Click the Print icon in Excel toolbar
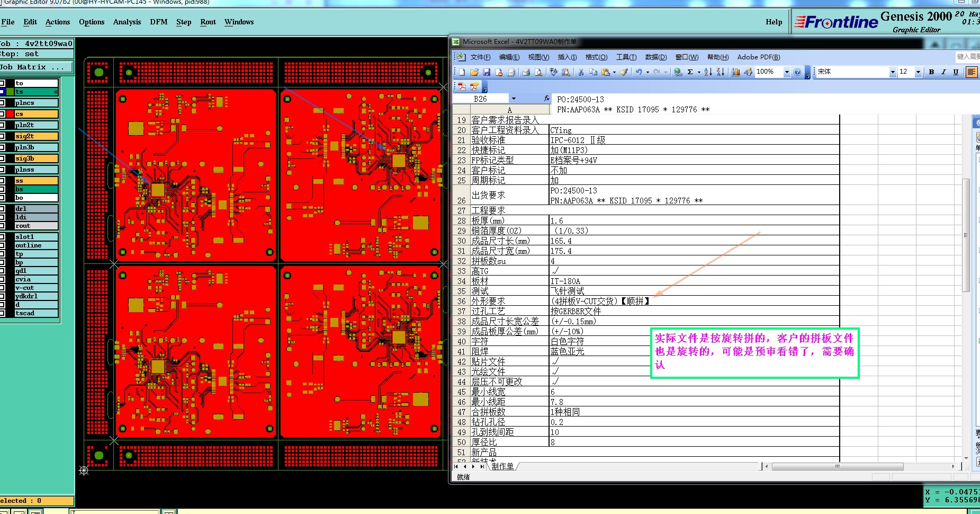 526,72
